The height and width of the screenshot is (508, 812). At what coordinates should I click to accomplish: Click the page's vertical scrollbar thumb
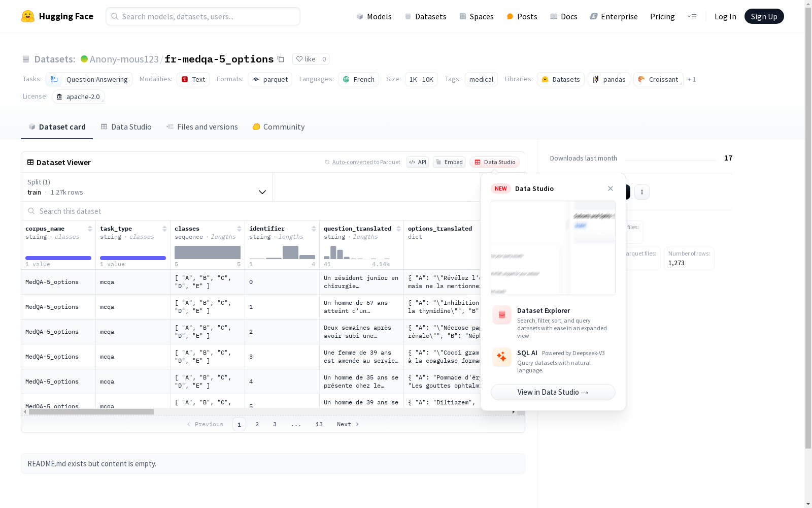click(808, 229)
